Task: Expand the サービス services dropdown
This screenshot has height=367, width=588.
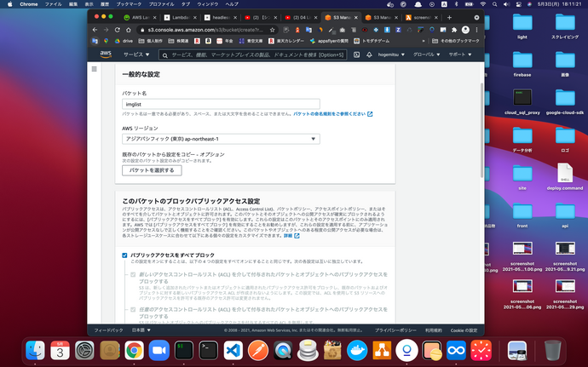Action: pos(136,54)
